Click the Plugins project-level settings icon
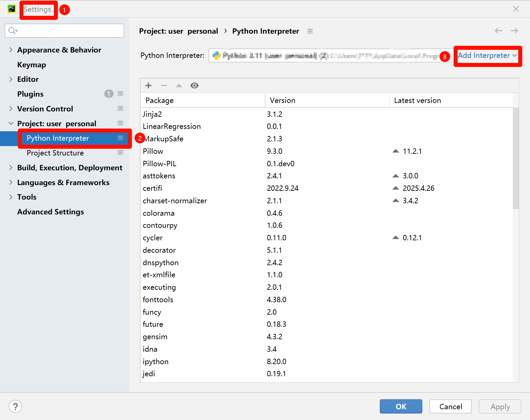 tap(120, 94)
